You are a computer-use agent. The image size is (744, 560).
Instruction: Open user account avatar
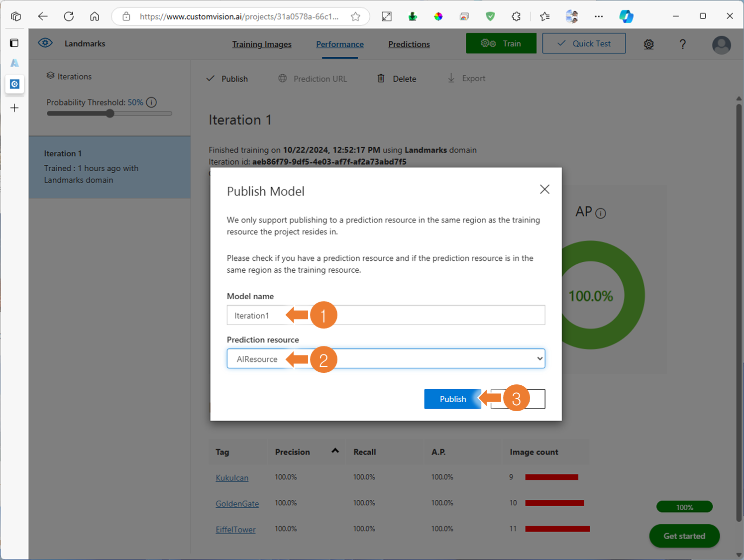click(x=721, y=45)
